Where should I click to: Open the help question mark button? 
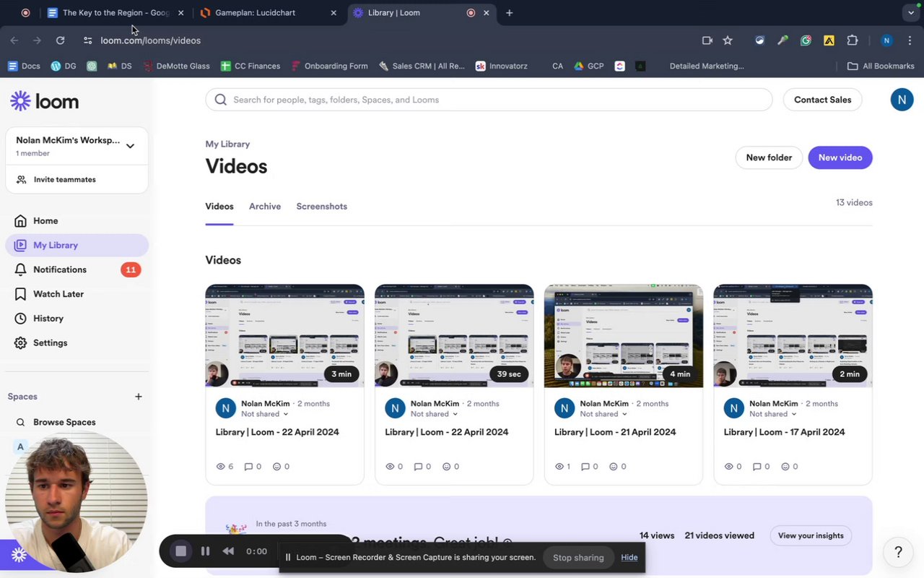pyautogui.click(x=898, y=552)
